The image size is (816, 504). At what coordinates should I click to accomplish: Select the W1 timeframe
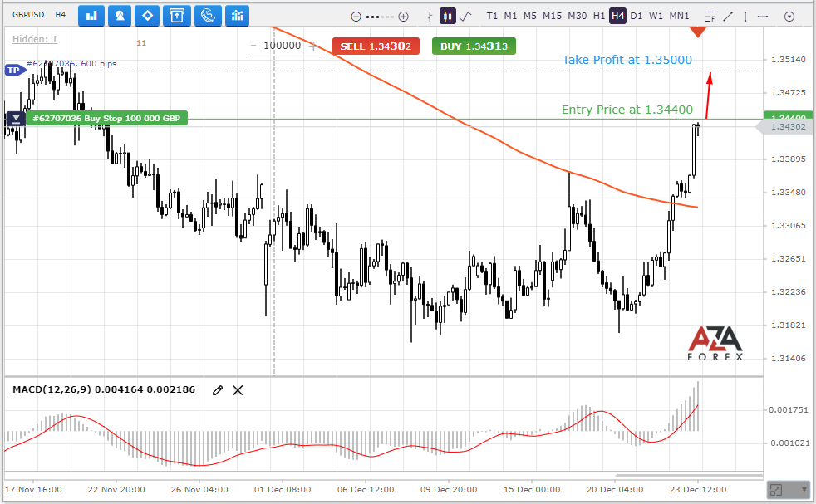click(656, 16)
